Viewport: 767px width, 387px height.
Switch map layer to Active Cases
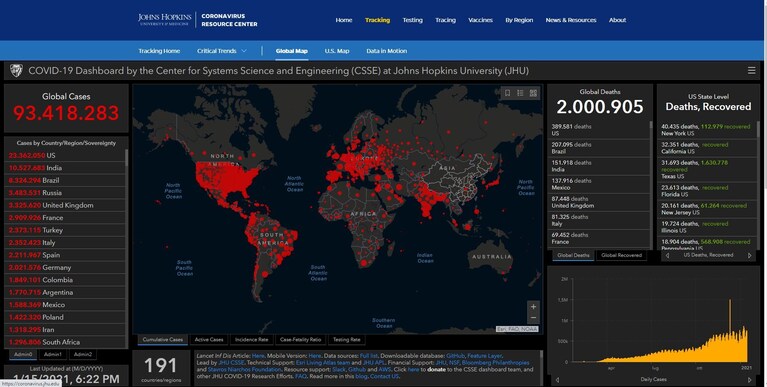click(209, 340)
